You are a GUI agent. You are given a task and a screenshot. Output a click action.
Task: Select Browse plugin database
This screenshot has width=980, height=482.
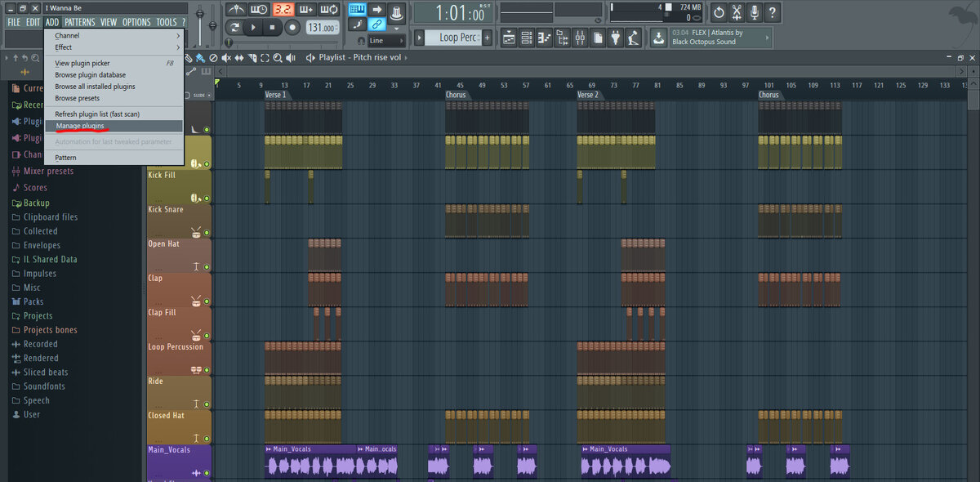[x=114, y=74]
